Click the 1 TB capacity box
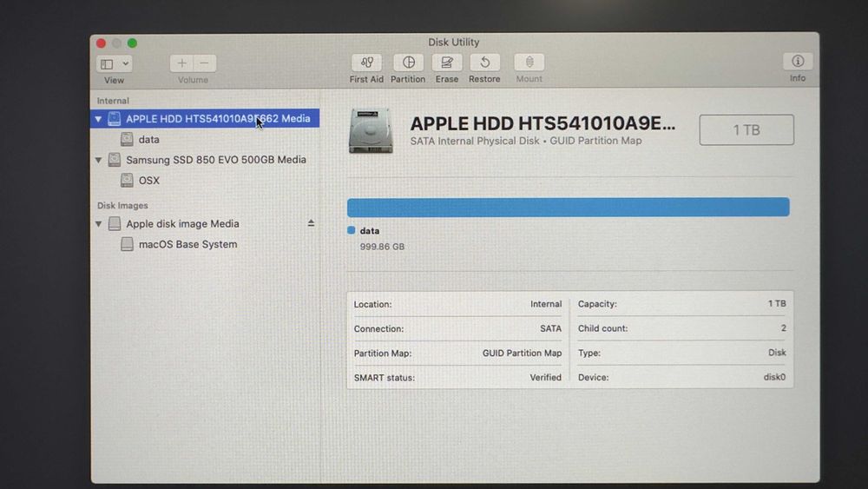 click(746, 130)
